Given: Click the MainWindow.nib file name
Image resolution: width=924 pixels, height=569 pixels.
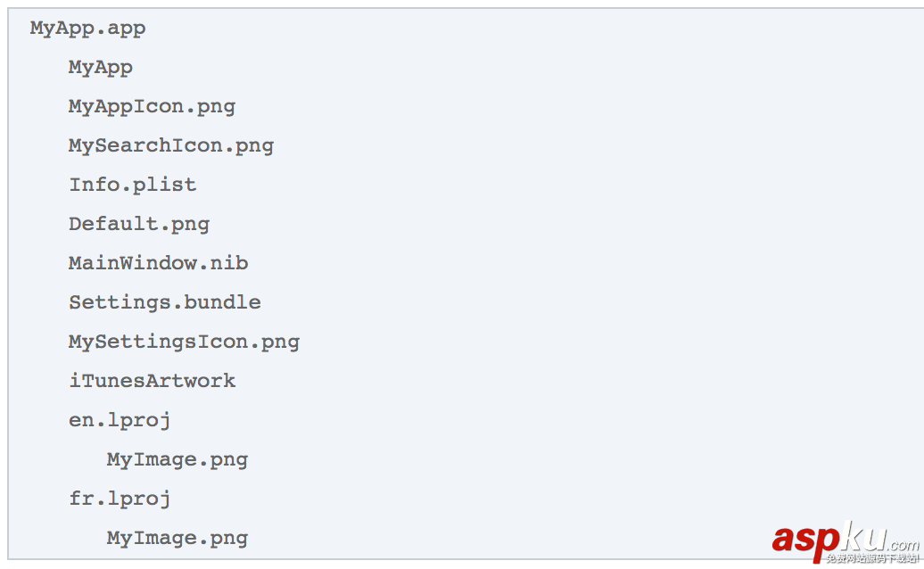Looking at the screenshot, I should coord(158,263).
